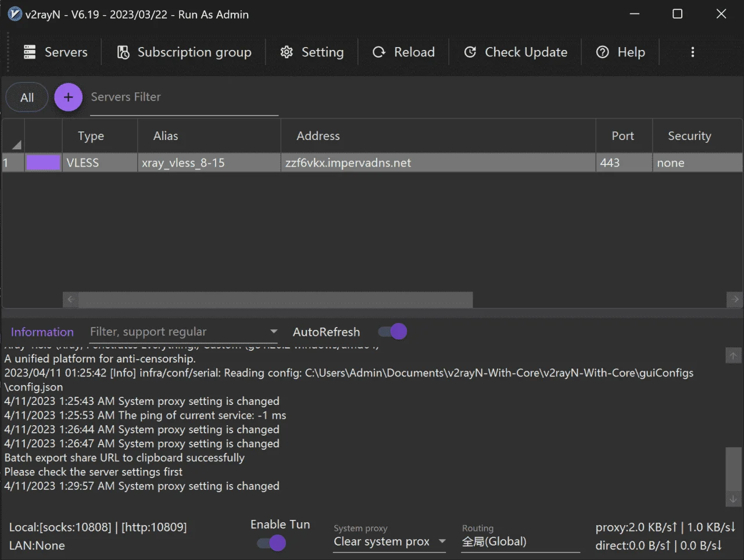This screenshot has width=744, height=560.
Task: Toggle the Enable Tun switch
Action: (271, 543)
